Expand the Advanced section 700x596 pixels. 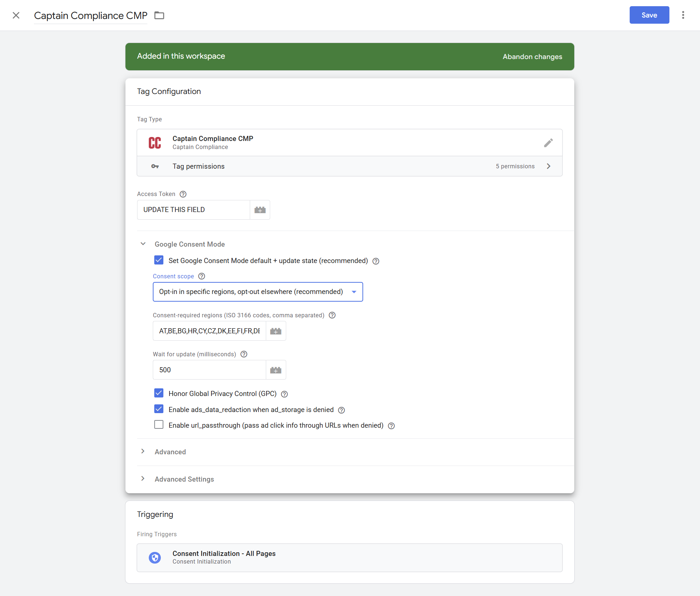tap(143, 451)
